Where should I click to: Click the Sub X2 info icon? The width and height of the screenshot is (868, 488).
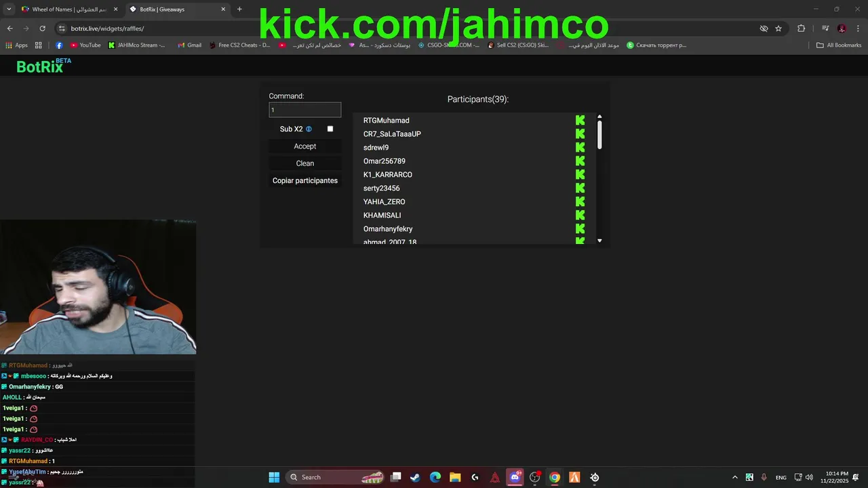click(309, 129)
